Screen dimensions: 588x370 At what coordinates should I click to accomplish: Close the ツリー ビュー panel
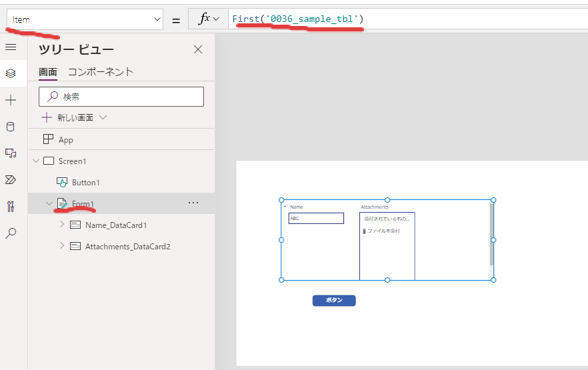(x=197, y=49)
